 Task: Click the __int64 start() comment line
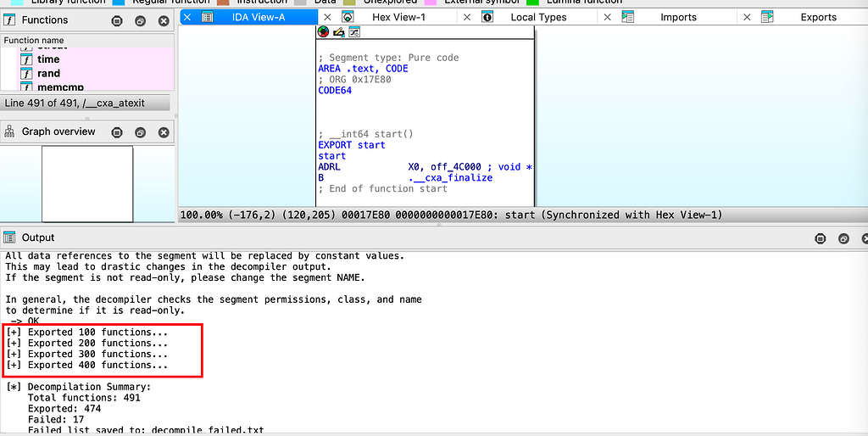coord(366,134)
